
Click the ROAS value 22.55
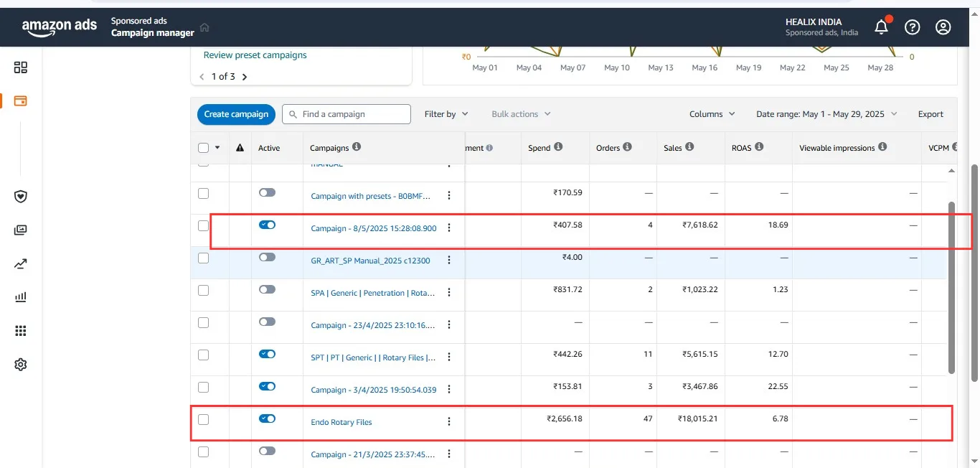(778, 386)
